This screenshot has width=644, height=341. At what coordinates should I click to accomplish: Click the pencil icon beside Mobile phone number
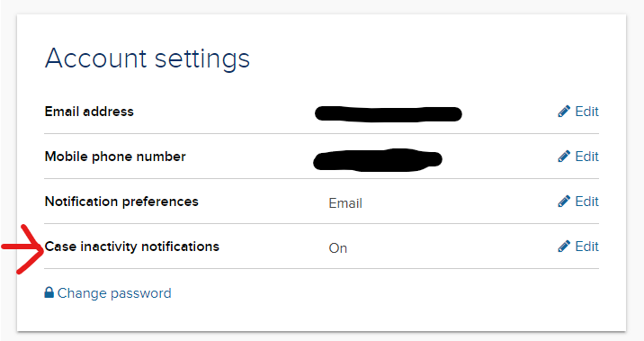coord(564,157)
